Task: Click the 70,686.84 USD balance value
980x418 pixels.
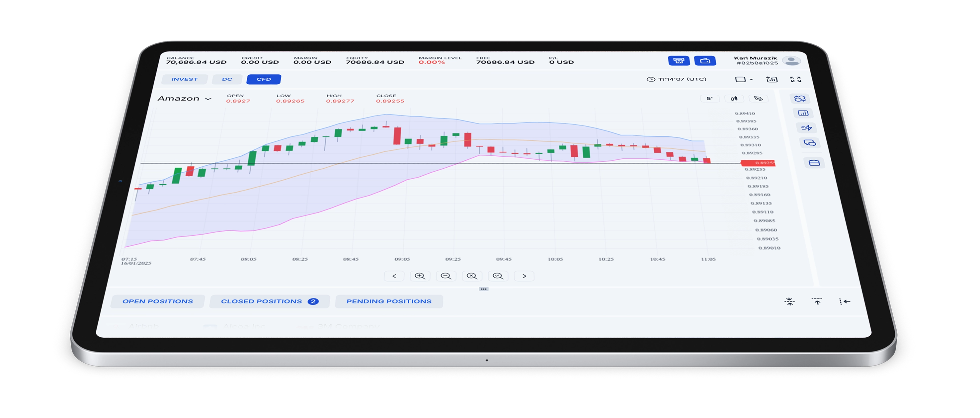Action: coord(196,62)
